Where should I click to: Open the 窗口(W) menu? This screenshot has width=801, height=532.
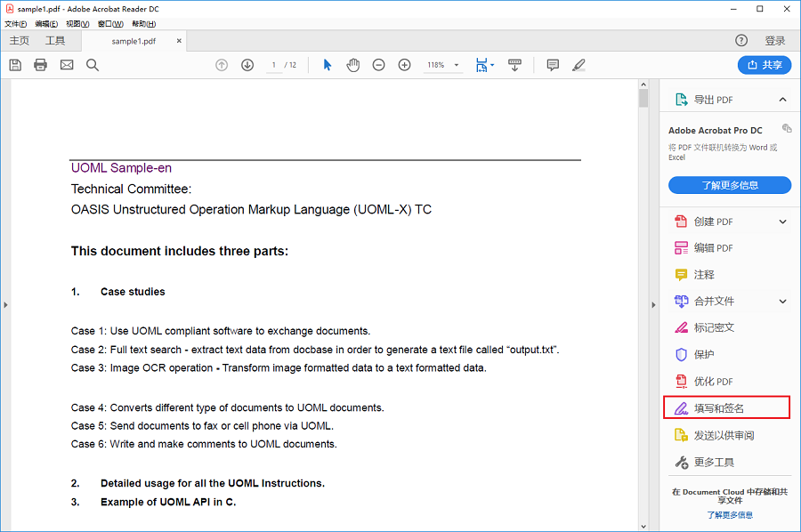[110, 24]
